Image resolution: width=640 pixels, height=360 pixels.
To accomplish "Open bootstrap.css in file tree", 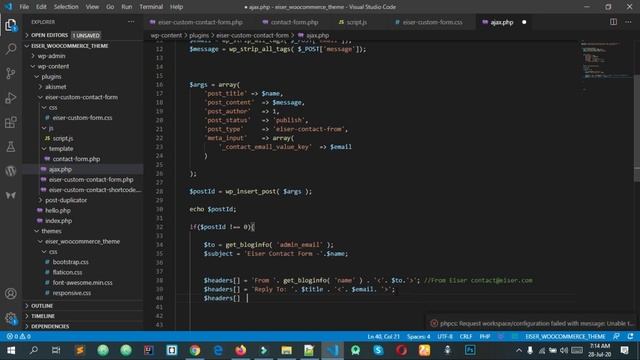I will 70,262.
